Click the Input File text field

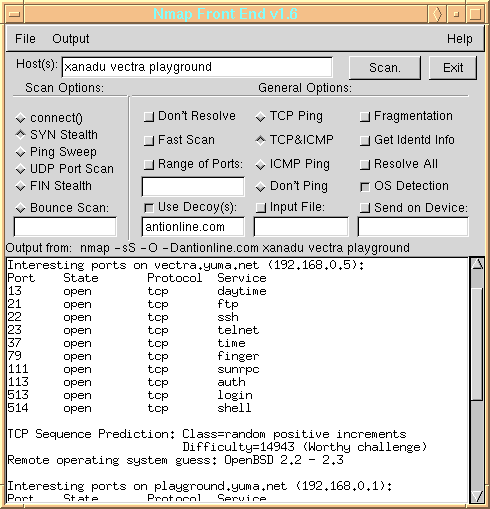point(301,227)
